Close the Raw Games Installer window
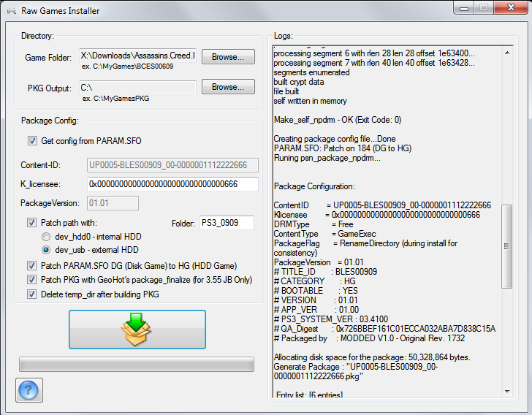The height and width of the screenshot is (415, 532). click(x=511, y=7)
